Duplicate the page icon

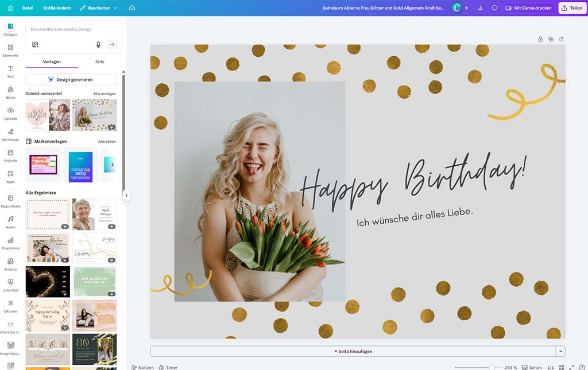click(551, 39)
